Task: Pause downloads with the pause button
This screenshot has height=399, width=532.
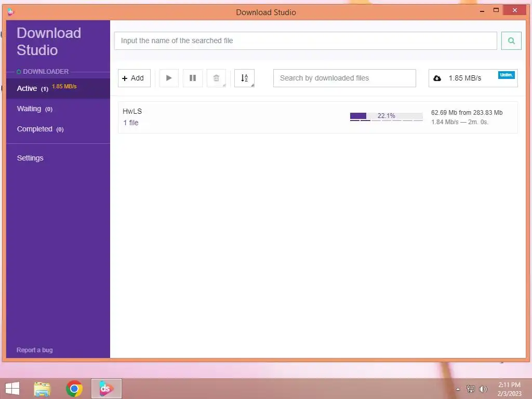Action: point(193,78)
